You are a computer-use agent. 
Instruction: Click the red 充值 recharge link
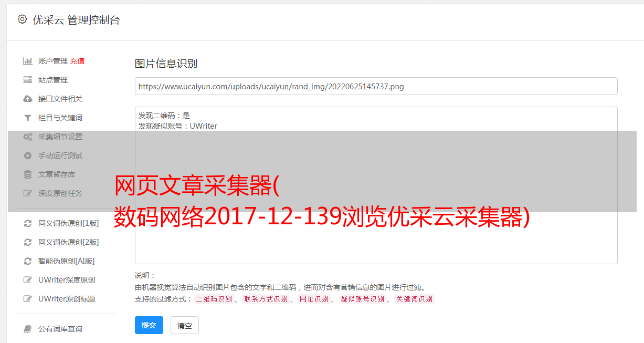(x=77, y=61)
